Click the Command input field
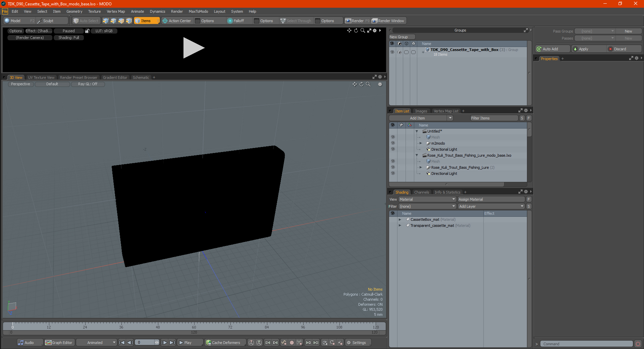This screenshot has width=644, height=349. pos(586,344)
